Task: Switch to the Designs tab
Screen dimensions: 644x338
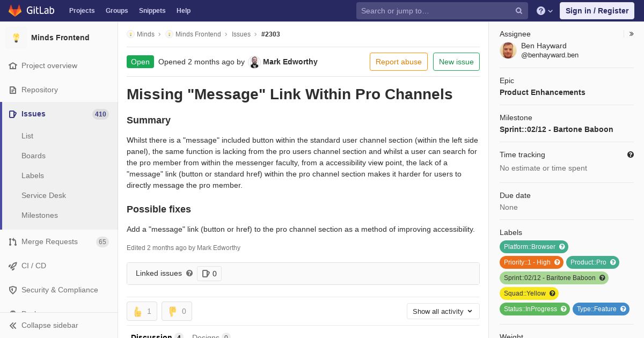Action: [x=211, y=336]
